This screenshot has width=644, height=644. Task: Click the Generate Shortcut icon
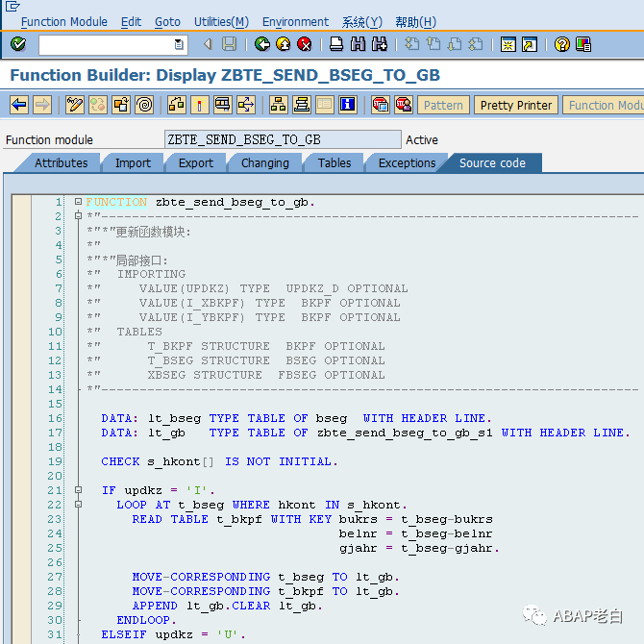pos(530,44)
